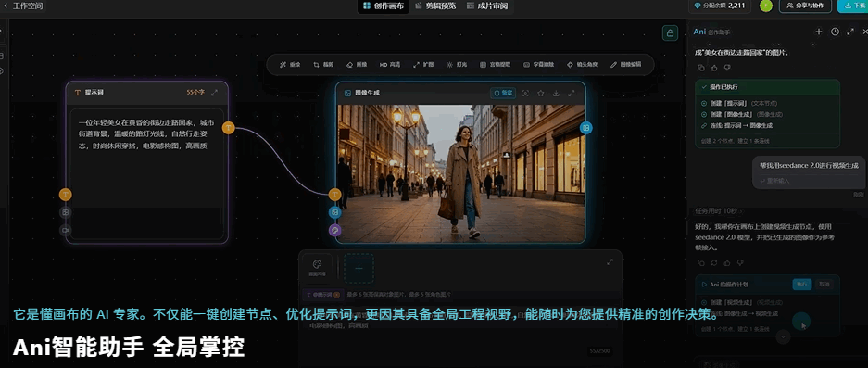Viewport: 868px width, 368px height.
Task: Select the 镜头角度 camera angle tool
Action: click(x=583, y=64)
